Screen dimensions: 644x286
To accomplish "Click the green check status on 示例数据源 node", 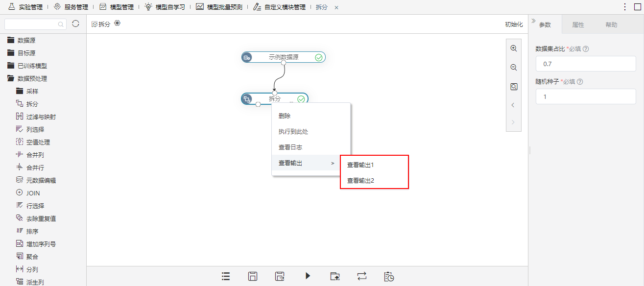I will (x=318, y=57).
